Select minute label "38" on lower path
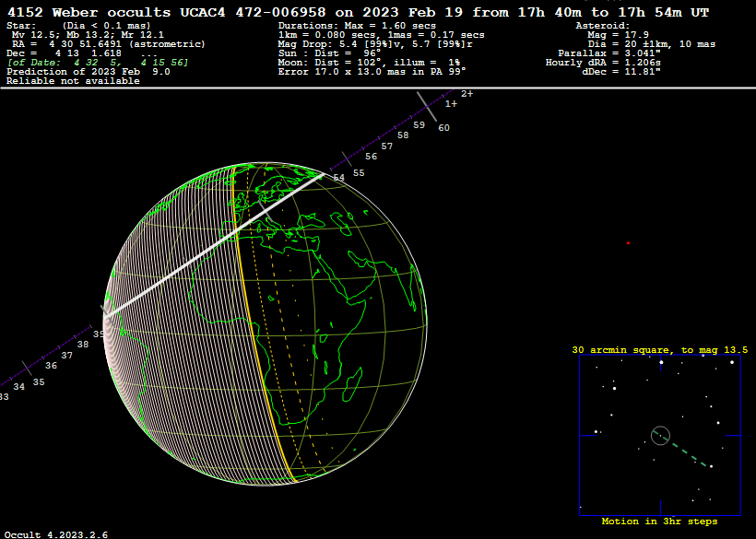The width and height of the screenshot is (756, 539). (83, 345)
